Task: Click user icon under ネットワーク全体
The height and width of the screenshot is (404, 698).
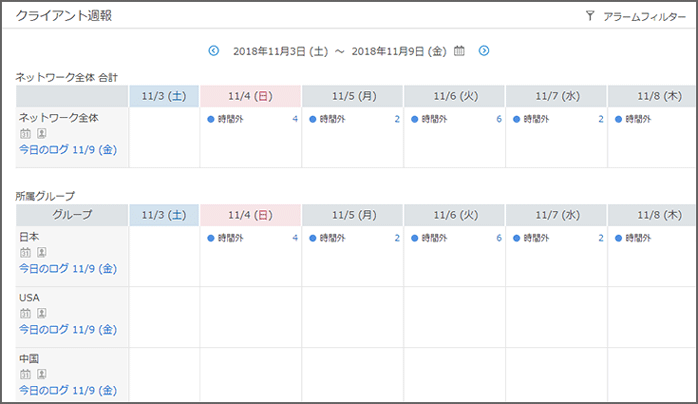Action: click(x=42, y=133)
